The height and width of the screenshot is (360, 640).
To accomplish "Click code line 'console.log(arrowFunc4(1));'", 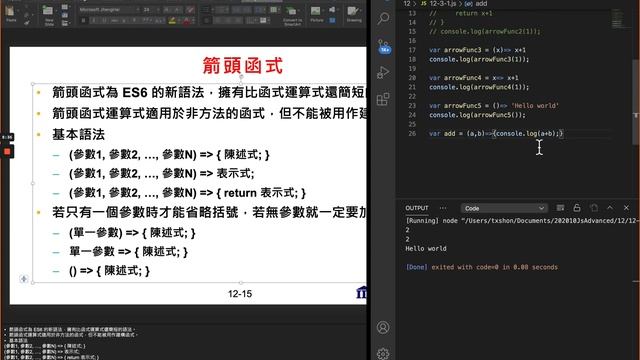I will pyautogui.click(x=479, y=87).
